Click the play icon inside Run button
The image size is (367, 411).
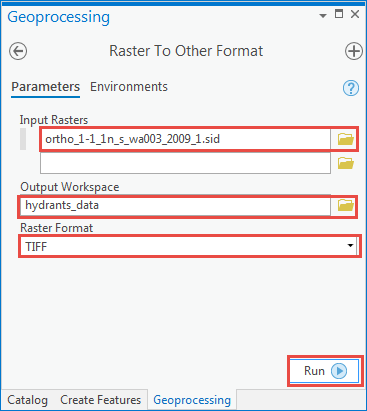(339, 371)
